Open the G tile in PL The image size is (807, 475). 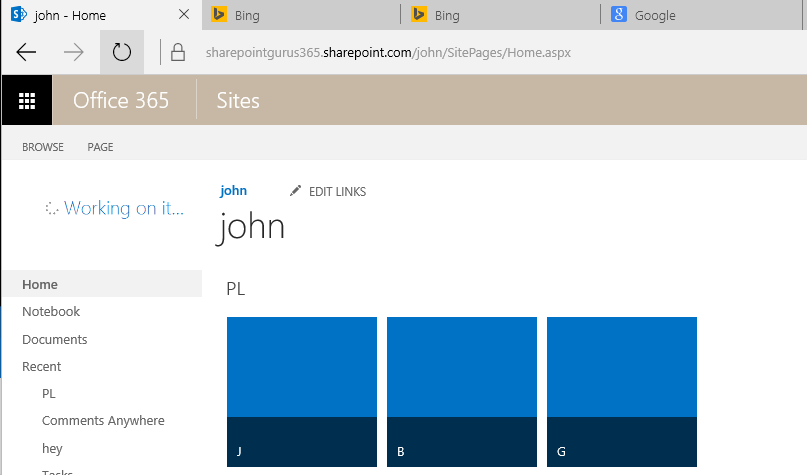pos(621,391)
